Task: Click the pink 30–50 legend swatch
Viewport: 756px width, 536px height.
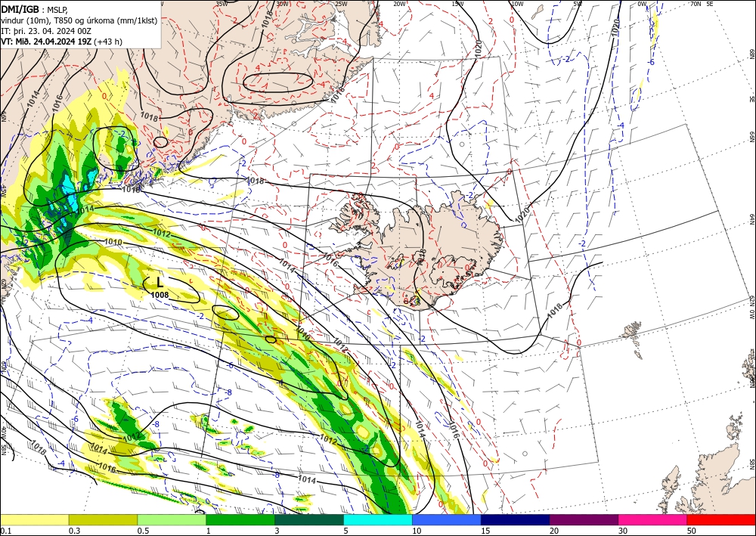Action: click(x=653, y=519)
